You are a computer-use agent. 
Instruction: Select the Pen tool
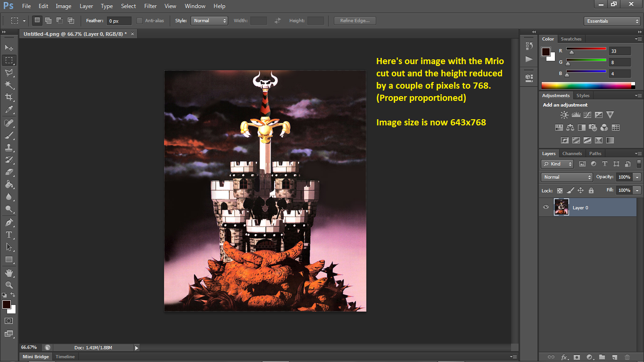pyautogui.click(x=9, y=222)
